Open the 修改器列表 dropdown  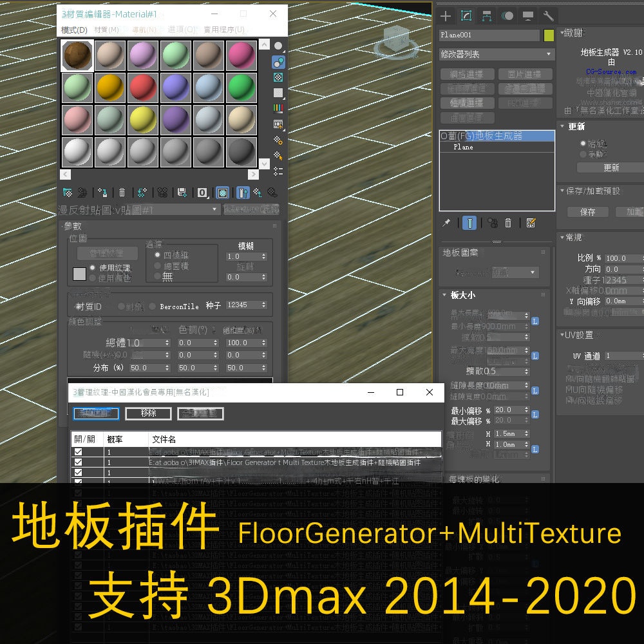[x=497, y=54]
